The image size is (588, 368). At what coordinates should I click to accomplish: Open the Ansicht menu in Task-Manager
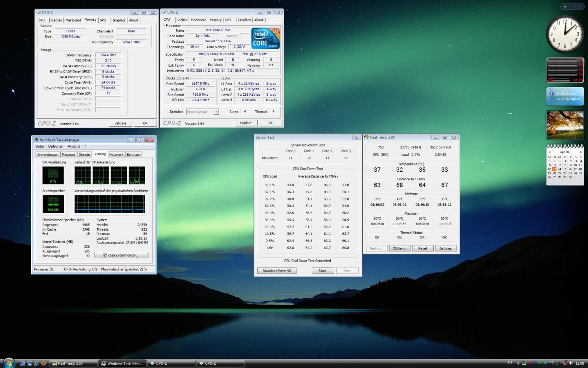(74, 146)
